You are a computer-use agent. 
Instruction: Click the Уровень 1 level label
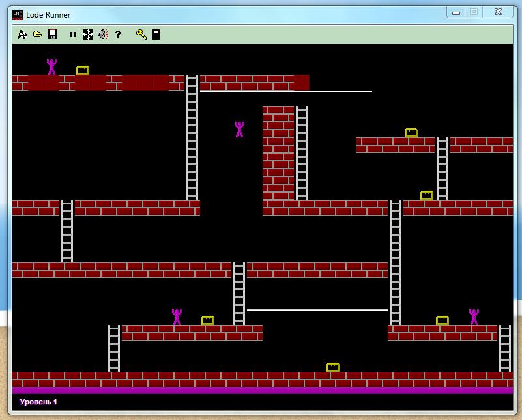click(38, 402)
